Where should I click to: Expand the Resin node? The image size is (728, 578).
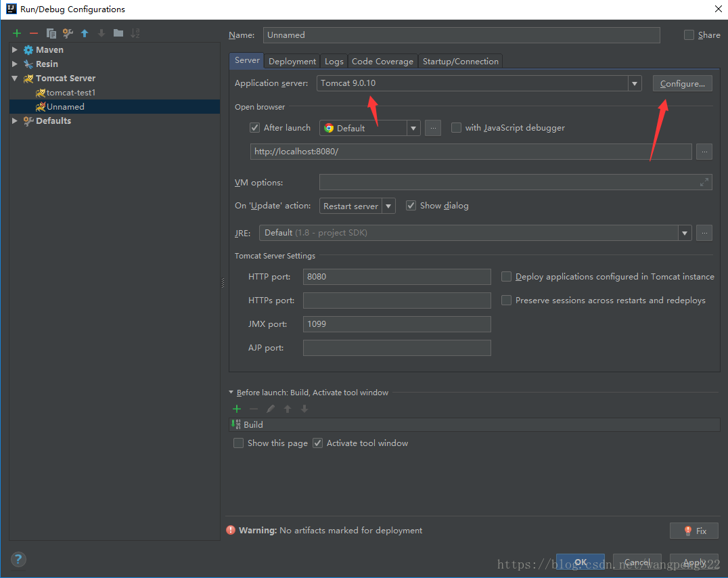click(14, 64)
